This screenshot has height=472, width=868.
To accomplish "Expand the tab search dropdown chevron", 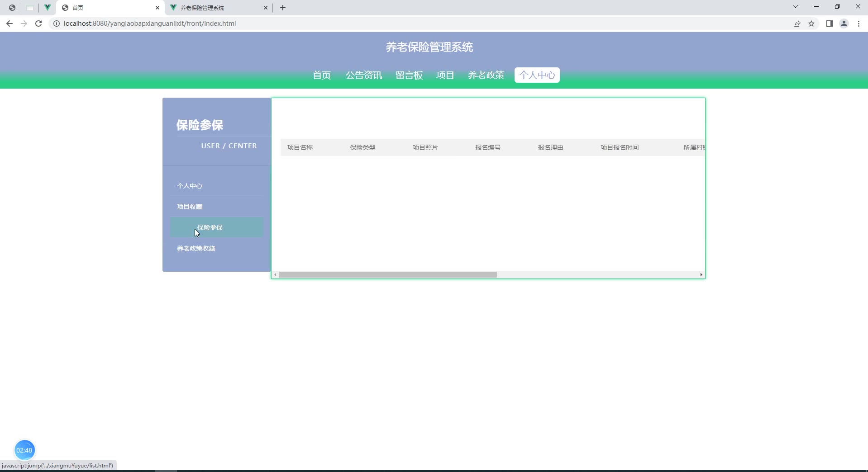I will coord(795,7).
